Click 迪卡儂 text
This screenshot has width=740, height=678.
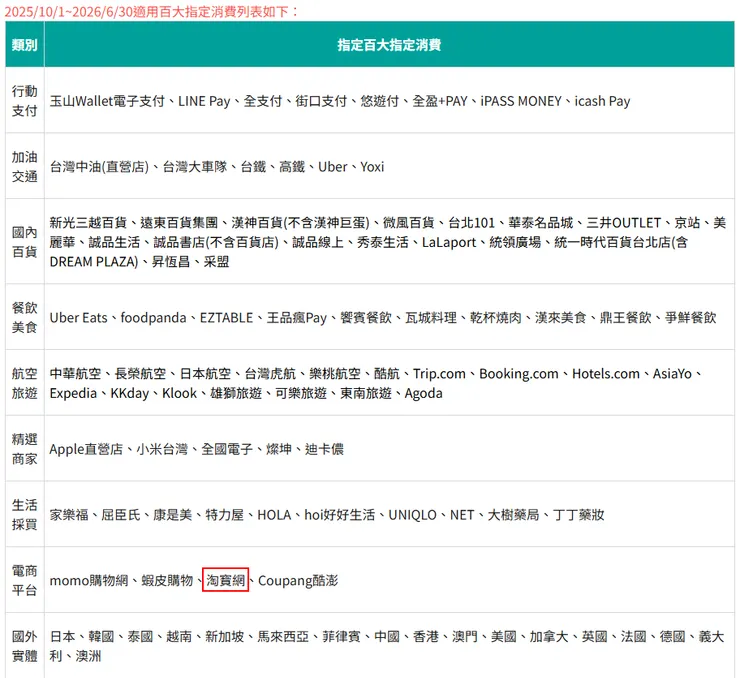tap(324, 449)
